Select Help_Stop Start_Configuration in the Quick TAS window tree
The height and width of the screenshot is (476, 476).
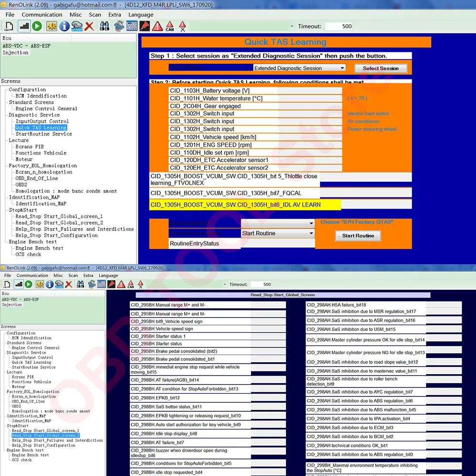click(57, 236)
